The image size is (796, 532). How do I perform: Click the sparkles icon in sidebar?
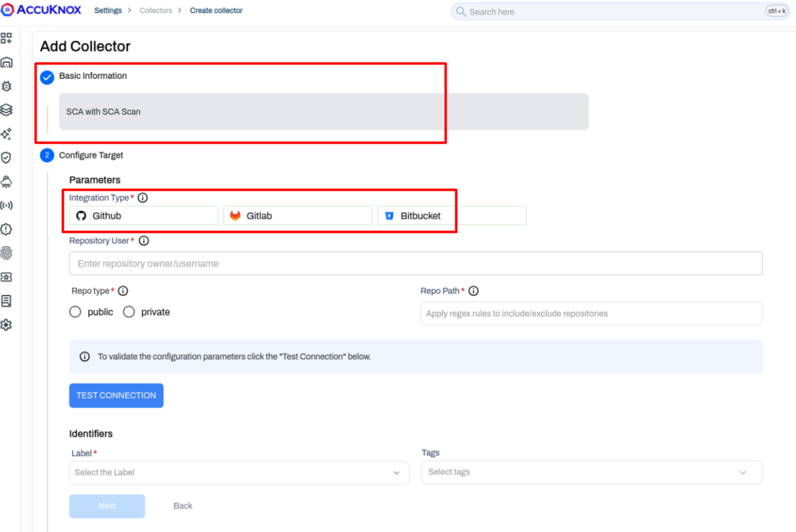[x=7, y=134]
